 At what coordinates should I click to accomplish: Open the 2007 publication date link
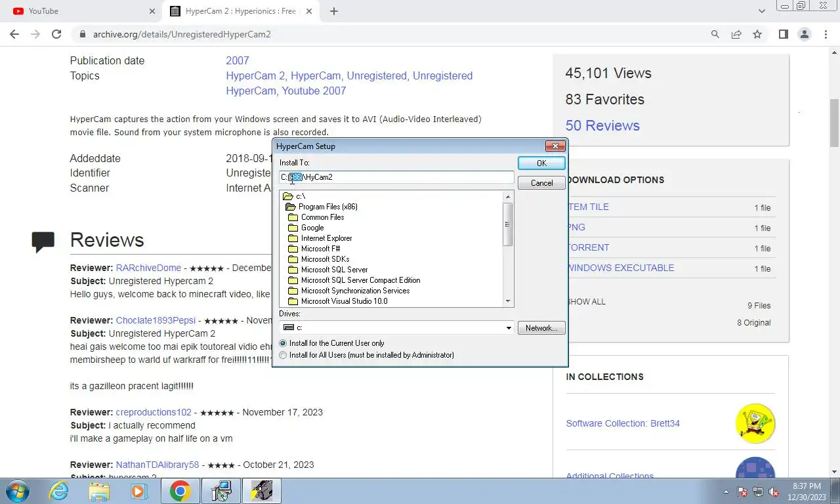(238, 60)
